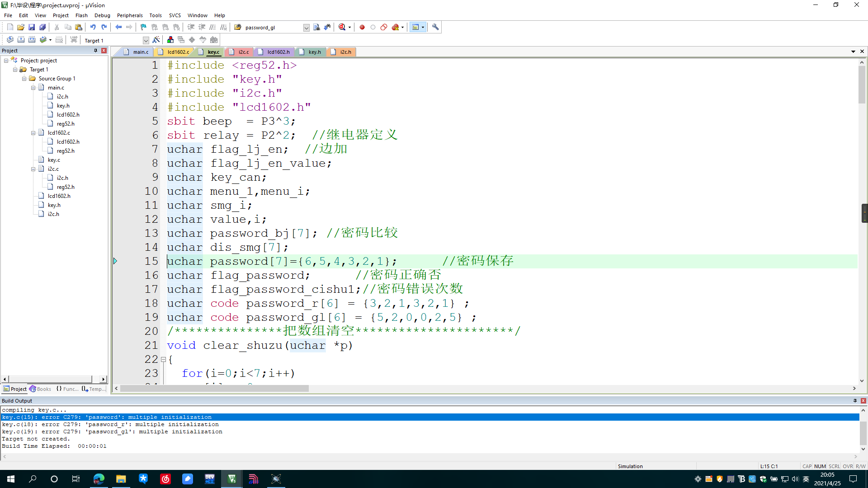
Task: Navigate backwards with blue left arrow
Action: 118,27
